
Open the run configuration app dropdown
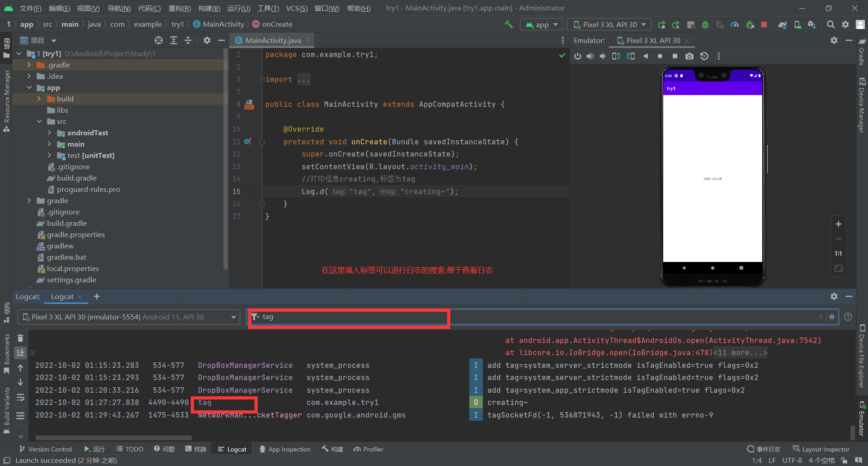(542, 24)
